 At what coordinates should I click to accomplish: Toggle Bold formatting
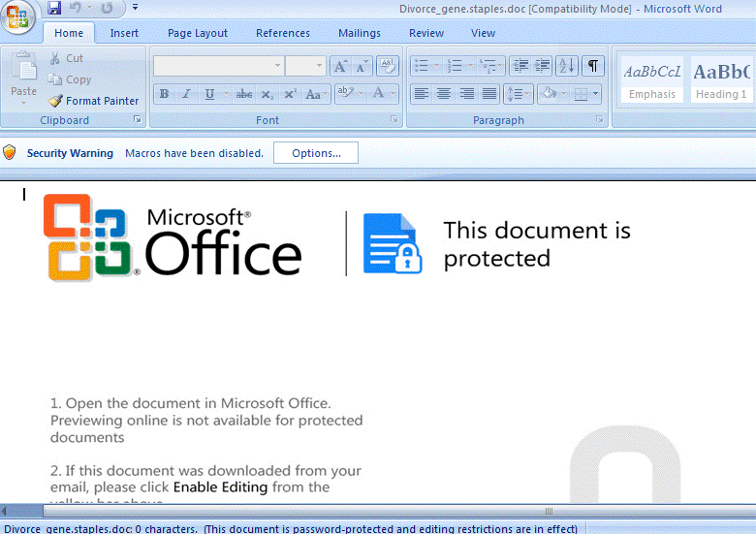click(x=164, y=93)
